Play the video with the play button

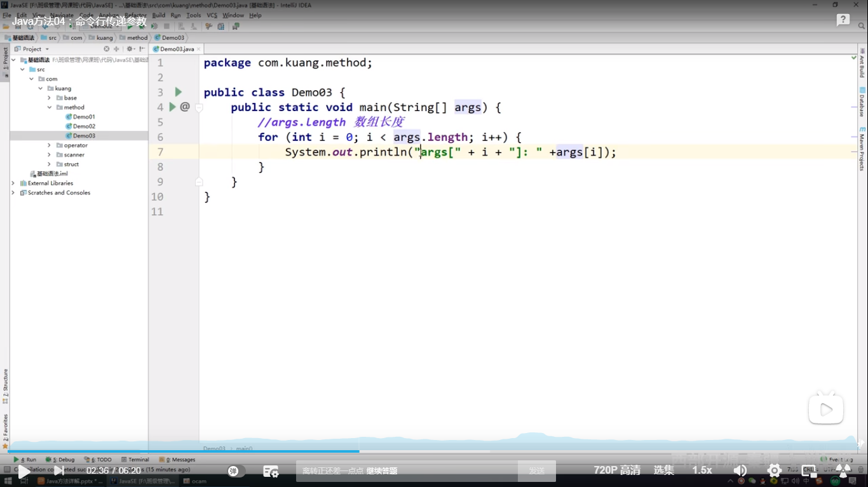tap(24, 471)
